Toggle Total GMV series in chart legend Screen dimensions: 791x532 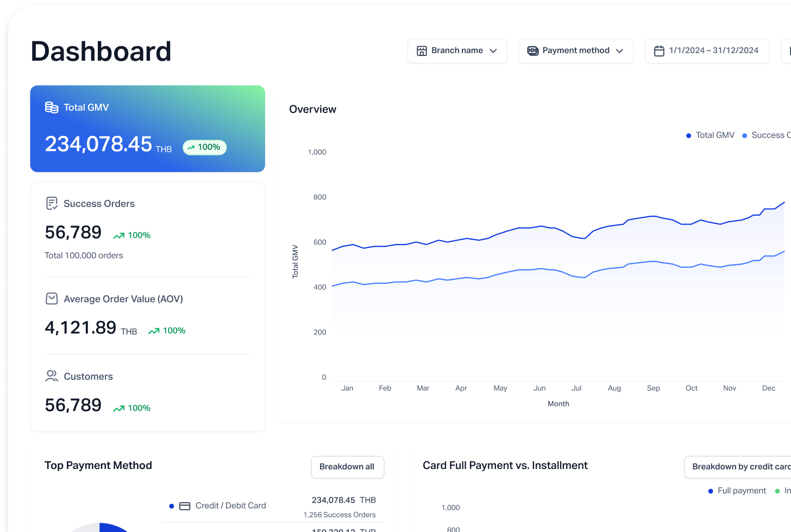pos(711,135)
